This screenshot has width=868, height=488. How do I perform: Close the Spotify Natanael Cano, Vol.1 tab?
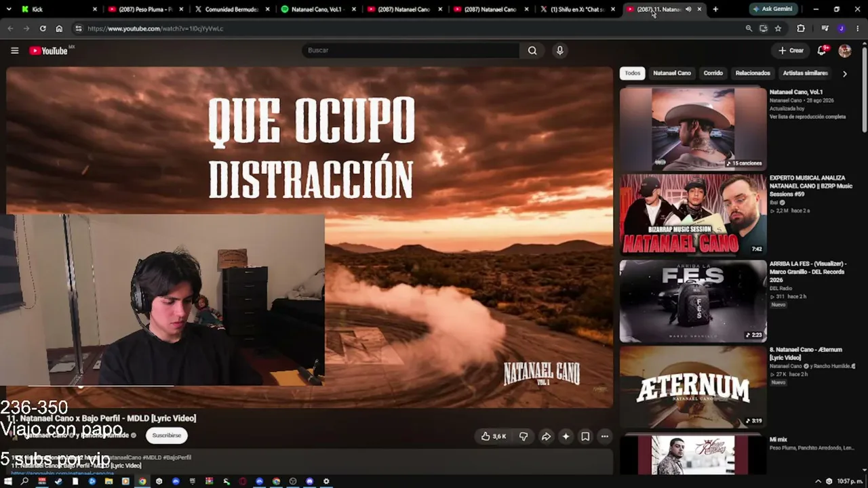pos(353,9)
